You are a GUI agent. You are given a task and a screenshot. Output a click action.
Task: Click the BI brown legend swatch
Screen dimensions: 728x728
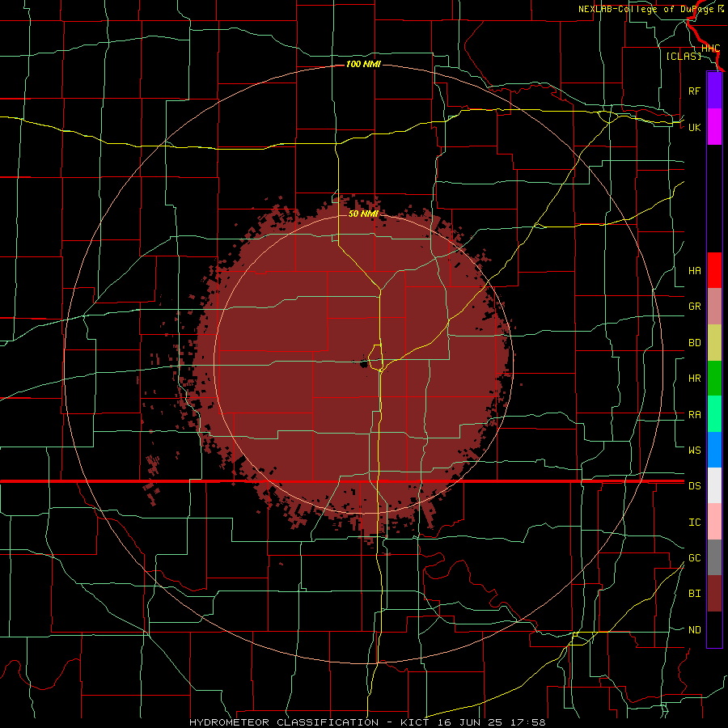(x=714, y=594)
